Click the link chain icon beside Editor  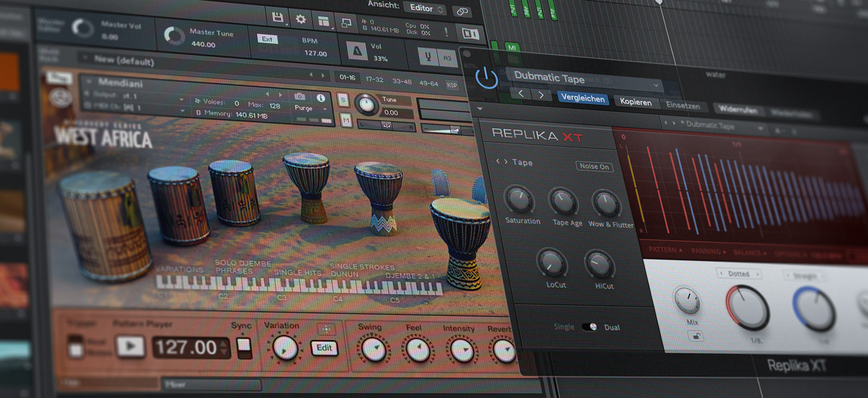462,11
